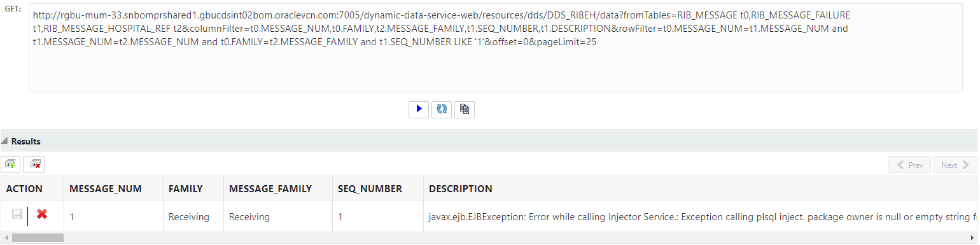Copy the URL using the copy icon
Screen dimensions: 980x245
point(465,109)
